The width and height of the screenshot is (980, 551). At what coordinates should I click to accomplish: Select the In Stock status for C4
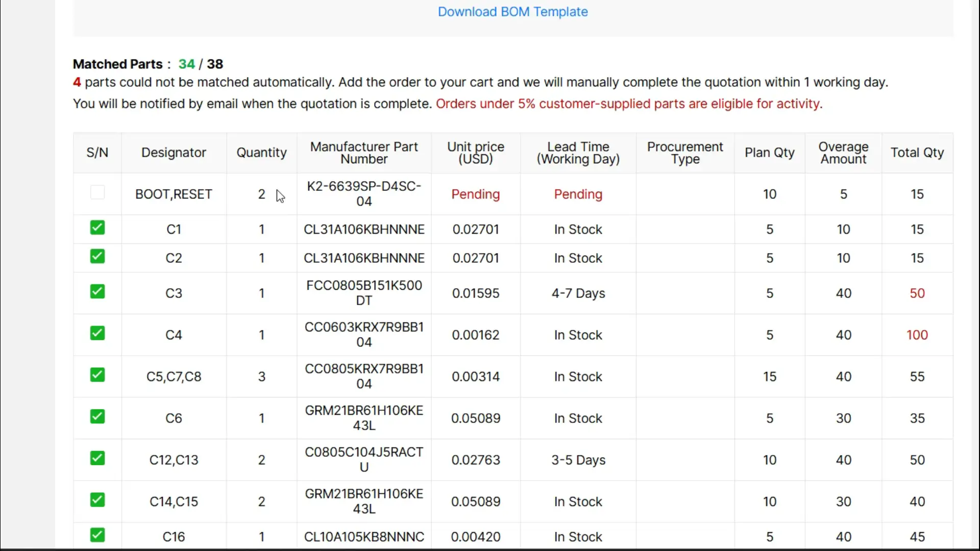(577, 335)
